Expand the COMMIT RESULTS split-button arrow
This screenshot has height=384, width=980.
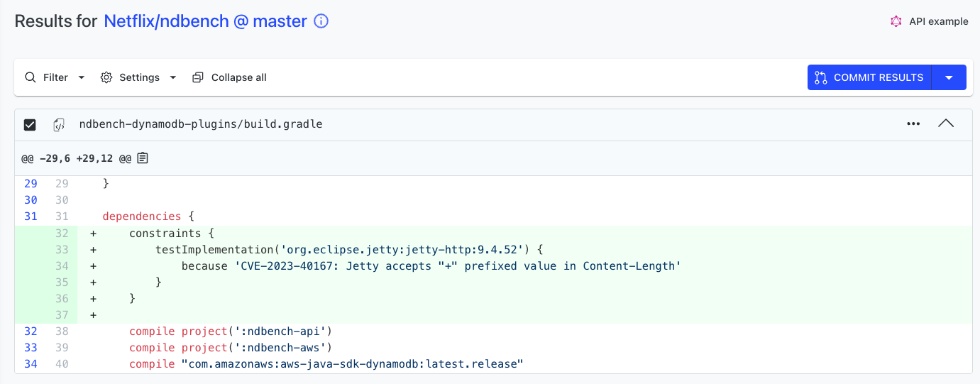click(949, 77)
